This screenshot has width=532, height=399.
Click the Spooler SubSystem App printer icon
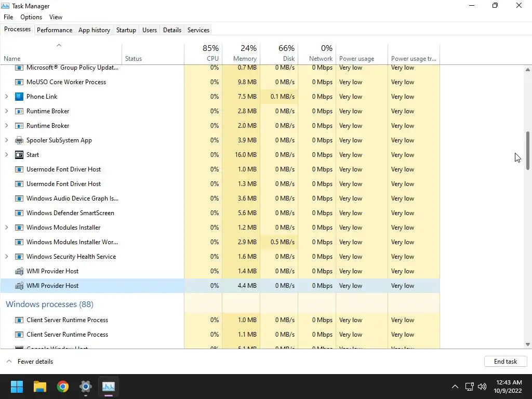pyautogui.click(x=19, y=140)
